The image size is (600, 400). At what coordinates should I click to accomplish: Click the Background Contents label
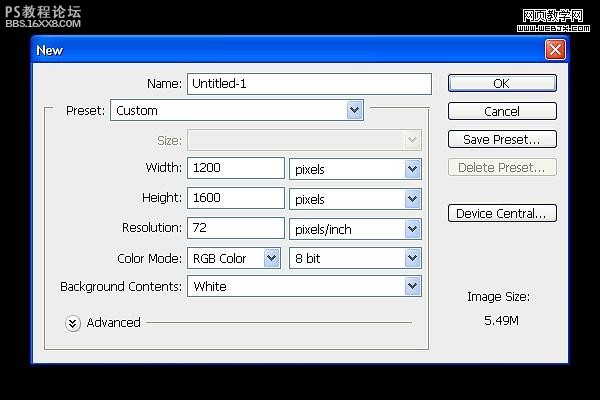coord(121,287)
